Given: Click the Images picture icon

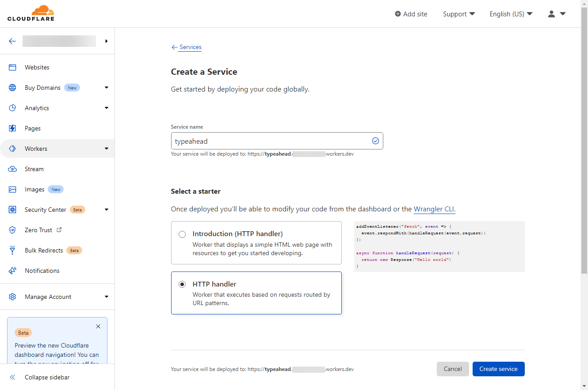Looking at the screenshot, I should (12, 189).
